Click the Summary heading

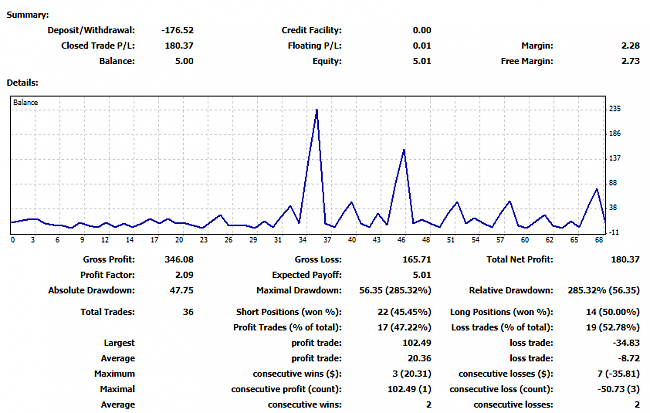(28, 15)
